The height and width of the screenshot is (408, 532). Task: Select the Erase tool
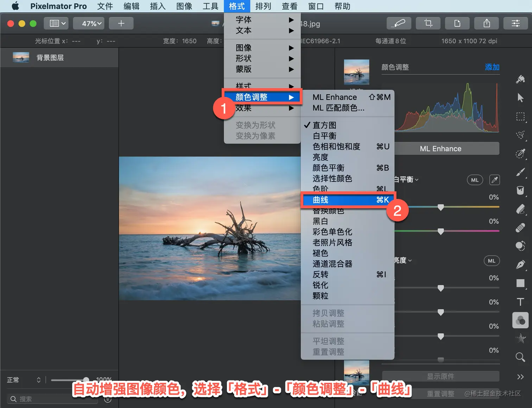(x=520, y=209)
